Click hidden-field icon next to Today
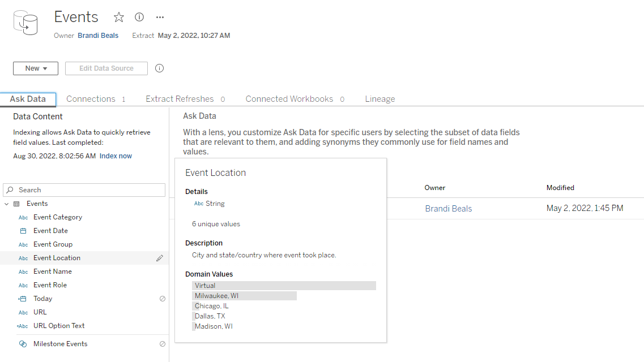644x362 pixels. [163, 299]
